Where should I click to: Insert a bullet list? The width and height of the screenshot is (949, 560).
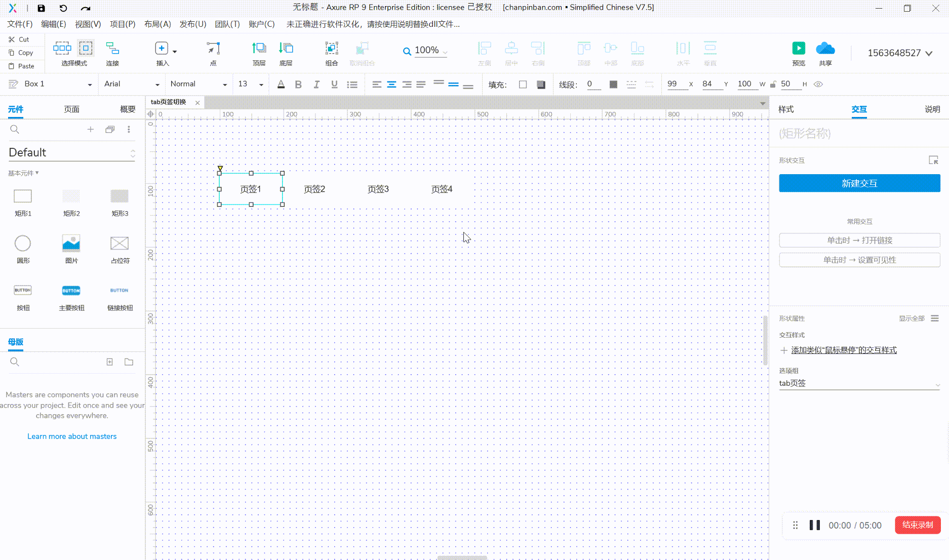352,85
